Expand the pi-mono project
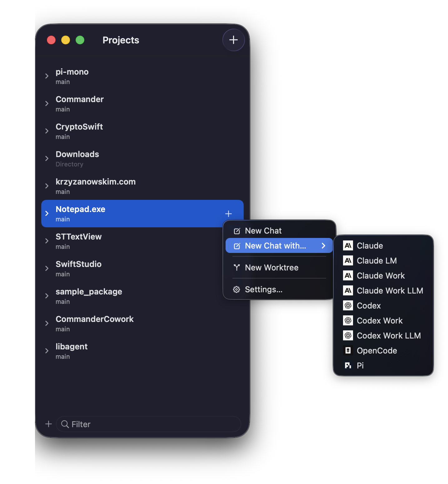This screenshot has width=448, height=484. [47, 76]
